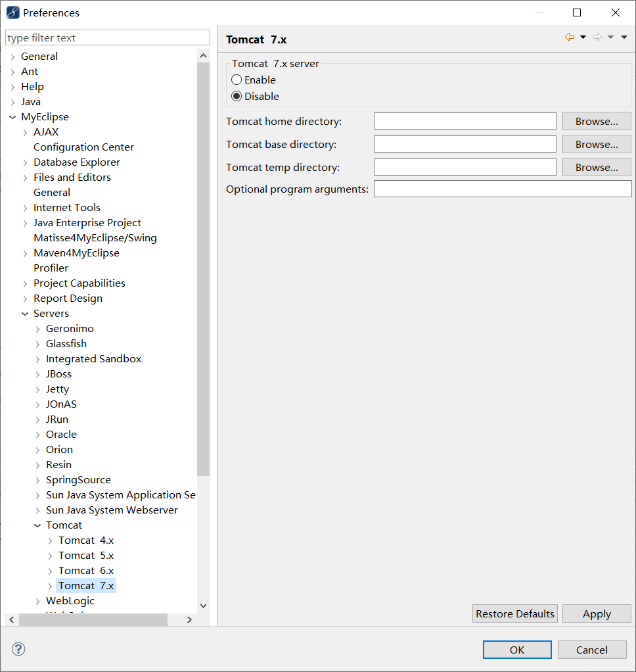Expand the Project Capabilities node
Image resolution: width=636 pixels, height=672 pixels.
(x=25, y=283)
